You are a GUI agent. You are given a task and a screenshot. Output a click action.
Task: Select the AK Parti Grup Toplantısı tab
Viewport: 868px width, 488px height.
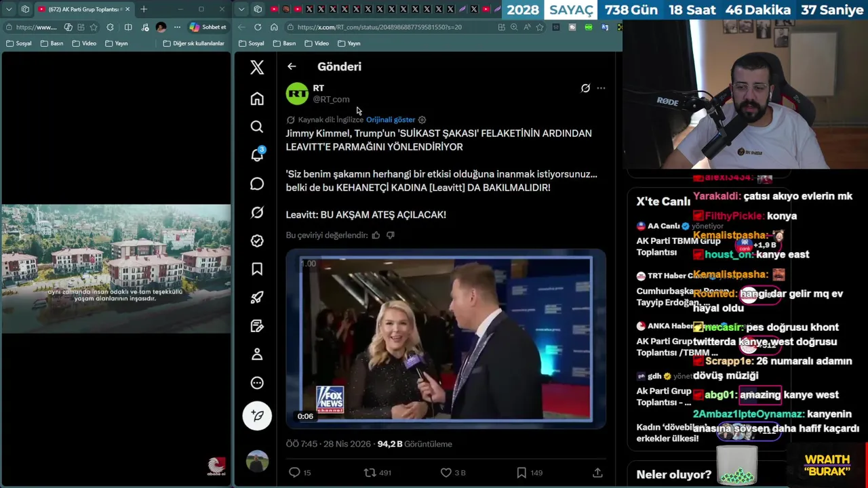click(85, 9)
